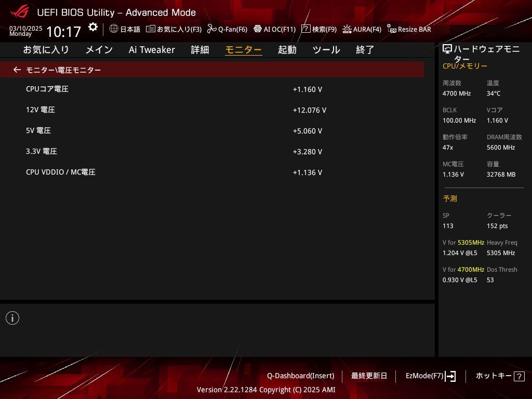Switch to メイン tab
532x399 pixels.
(x=99, y=50)
